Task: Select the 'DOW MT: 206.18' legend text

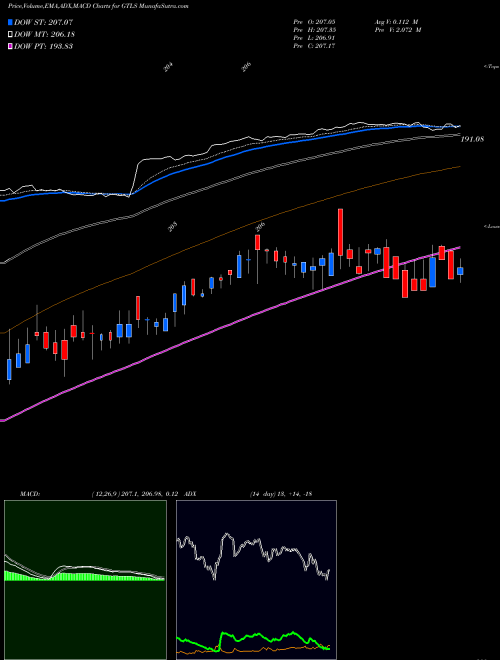Action: pyautogui.click(x=44, y=34)
